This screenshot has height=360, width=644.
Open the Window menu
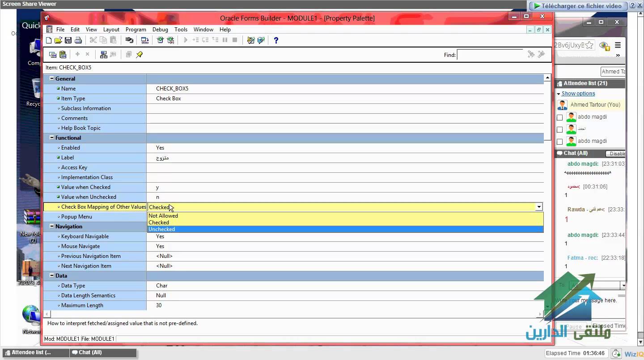point(203,30)
